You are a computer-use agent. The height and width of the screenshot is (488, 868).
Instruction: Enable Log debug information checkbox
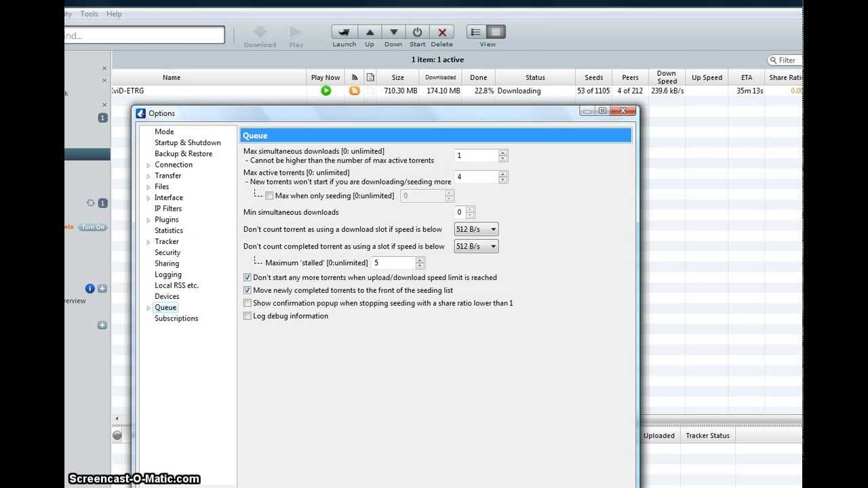(x=248, y=316)
